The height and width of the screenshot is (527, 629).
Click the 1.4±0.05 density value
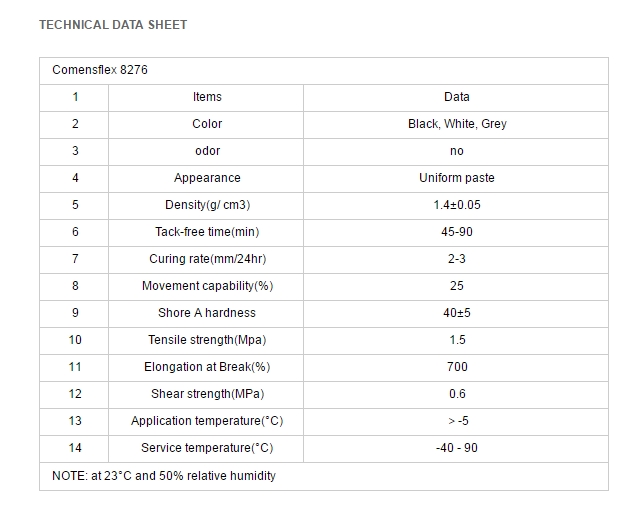point(457,205)
